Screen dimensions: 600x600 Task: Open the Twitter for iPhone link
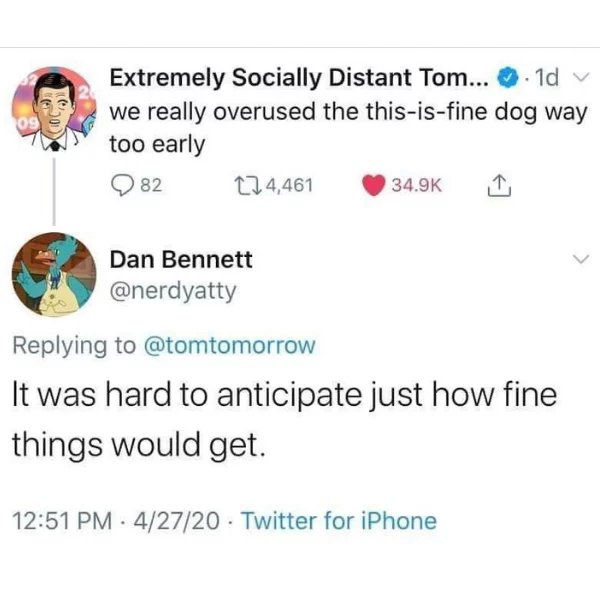point(339,521)
